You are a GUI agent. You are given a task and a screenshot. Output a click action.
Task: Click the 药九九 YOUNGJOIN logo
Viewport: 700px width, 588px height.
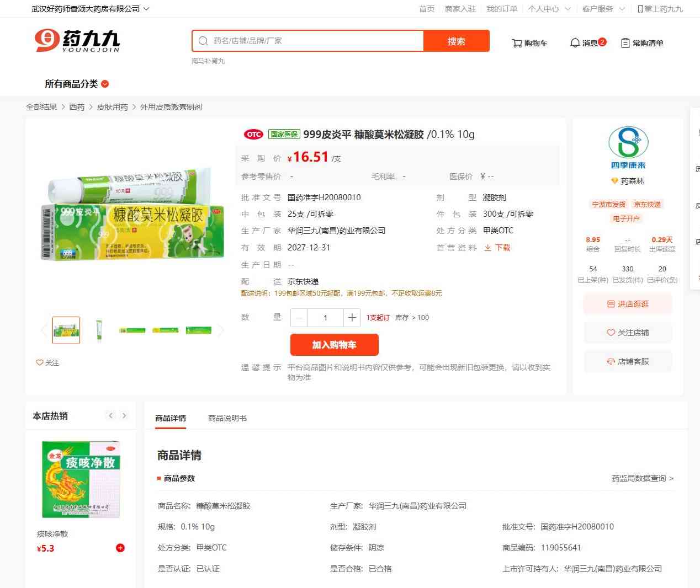pos(77,41)
